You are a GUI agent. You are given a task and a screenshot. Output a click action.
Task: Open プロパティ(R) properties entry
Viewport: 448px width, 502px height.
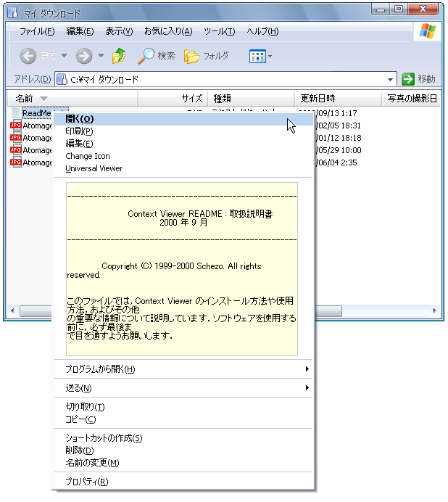(183, 482)
